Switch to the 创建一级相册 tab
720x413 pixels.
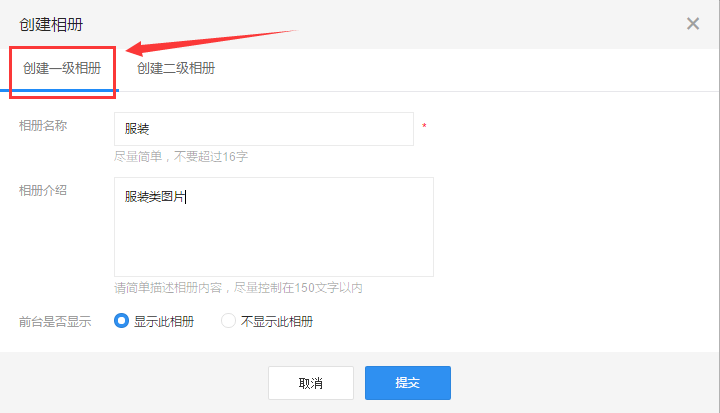pyautogui.click(x=62, y=69)
